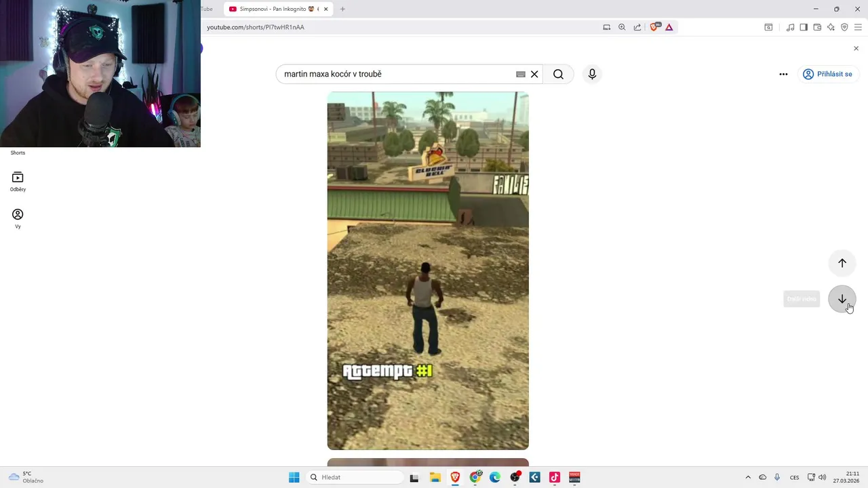Open the Leo AI sparkle icon
Viewport: 868px width, 488px height.
pos(831,27)
